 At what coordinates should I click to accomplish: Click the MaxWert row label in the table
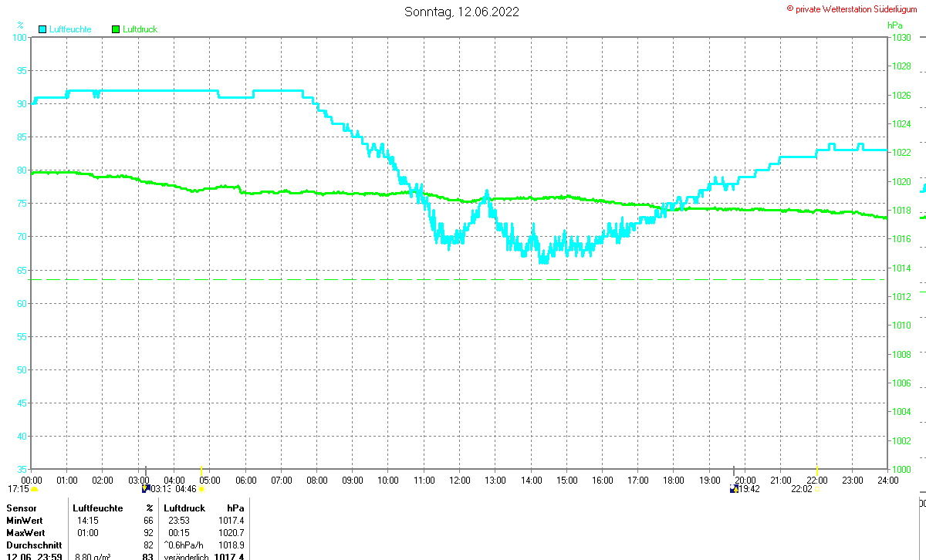tap(25, 533)
